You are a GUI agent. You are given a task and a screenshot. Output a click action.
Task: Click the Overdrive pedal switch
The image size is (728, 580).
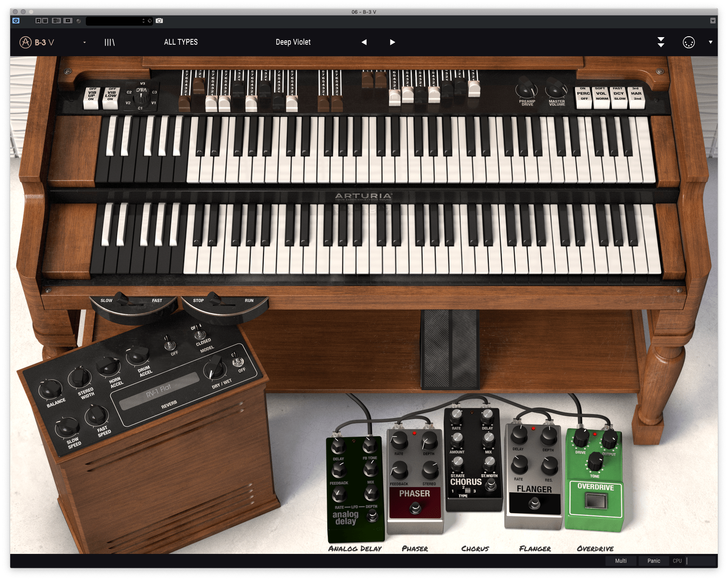[x=595, y=502]
